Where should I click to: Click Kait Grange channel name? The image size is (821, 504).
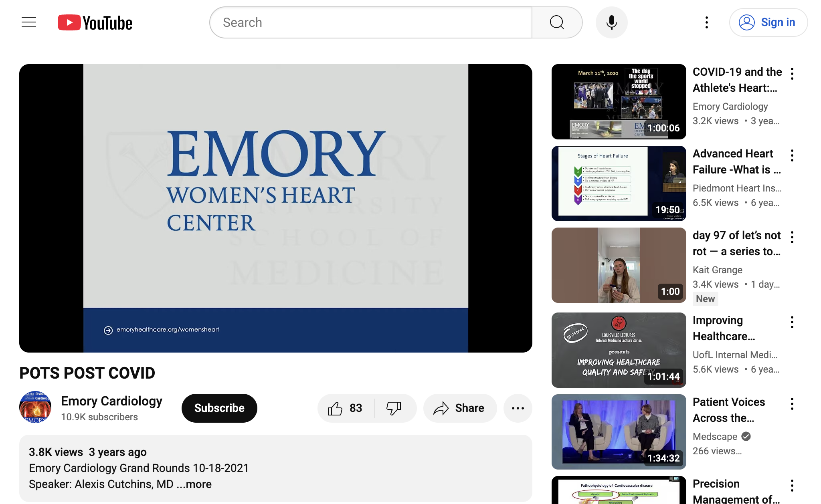[x=717, y=270]
